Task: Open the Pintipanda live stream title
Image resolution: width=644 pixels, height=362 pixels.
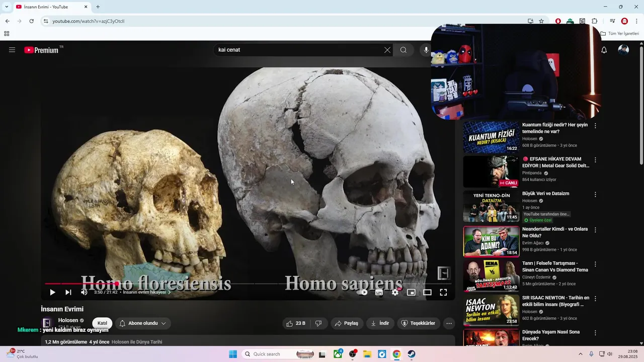Action: point(555,162)
